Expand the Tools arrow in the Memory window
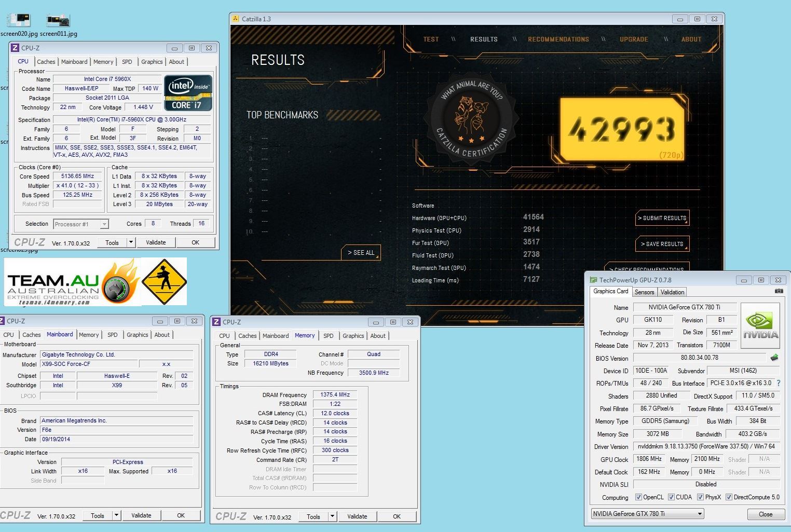The width and height of the screenshot is (791, 532). click(332, 516)
